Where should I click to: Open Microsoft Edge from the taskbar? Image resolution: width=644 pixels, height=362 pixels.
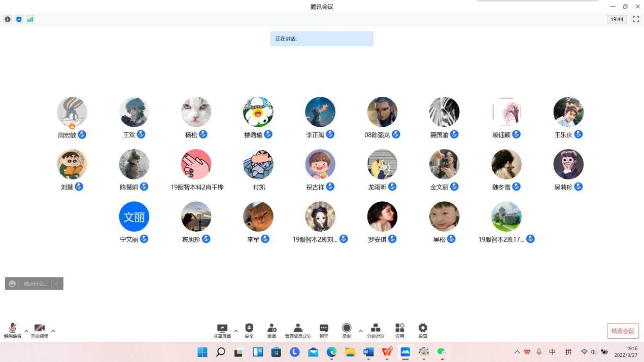point(331,352)
